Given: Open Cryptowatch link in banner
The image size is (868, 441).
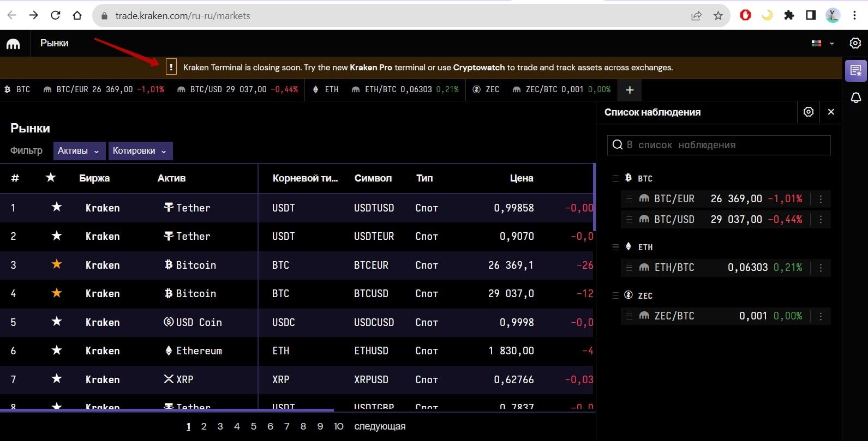Looking at the screenshot, I should click(479, 68).
